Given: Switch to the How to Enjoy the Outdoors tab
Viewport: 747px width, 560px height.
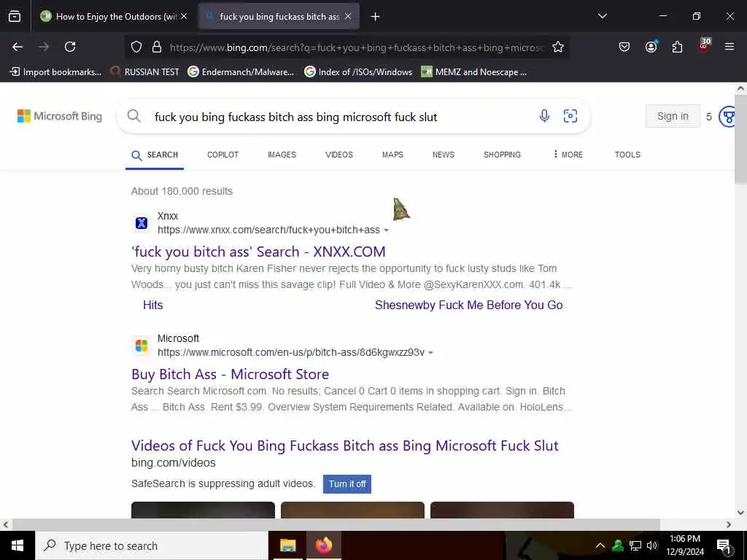Looking at the screenshot, I should (x=115, y=16).
